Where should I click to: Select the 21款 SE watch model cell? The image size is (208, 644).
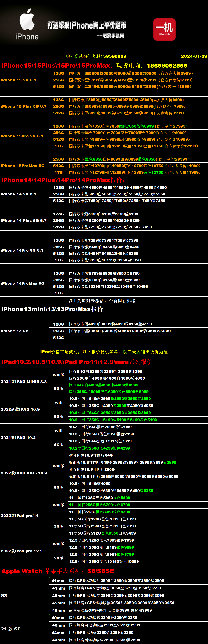click(25, 629)
